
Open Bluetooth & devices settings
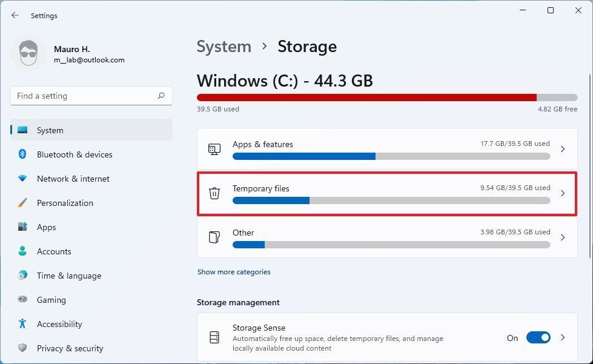[75, 154]
